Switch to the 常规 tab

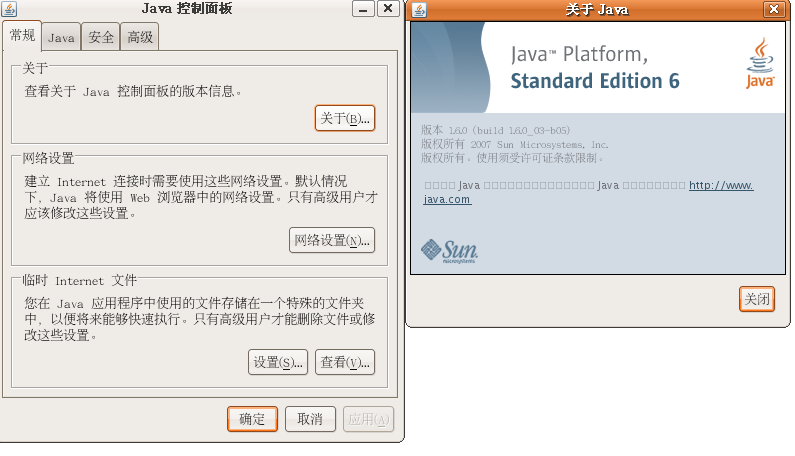[22, 36]
